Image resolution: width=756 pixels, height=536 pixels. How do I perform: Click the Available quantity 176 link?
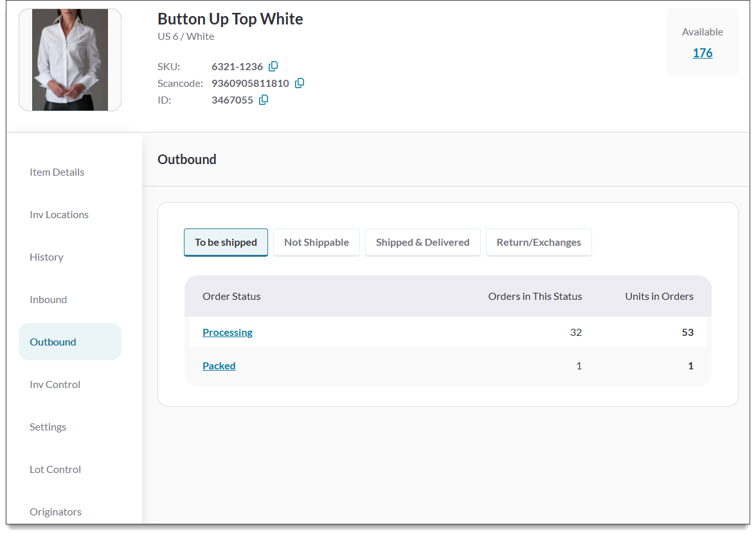tap(702, 53)
